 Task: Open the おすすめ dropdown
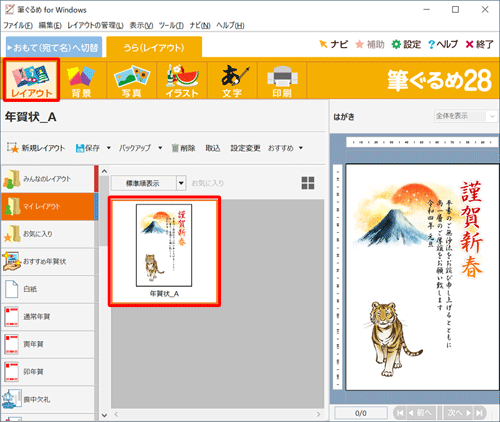click(x=285, y=148)
